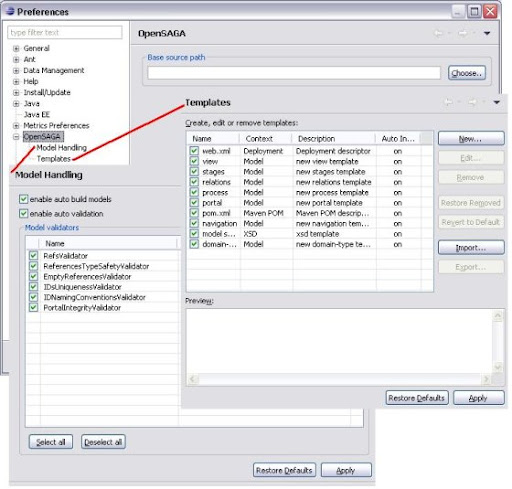This screenshot has height=489, width=512.
Task: Expand the Help tree node
Action: tap(16, 82)
